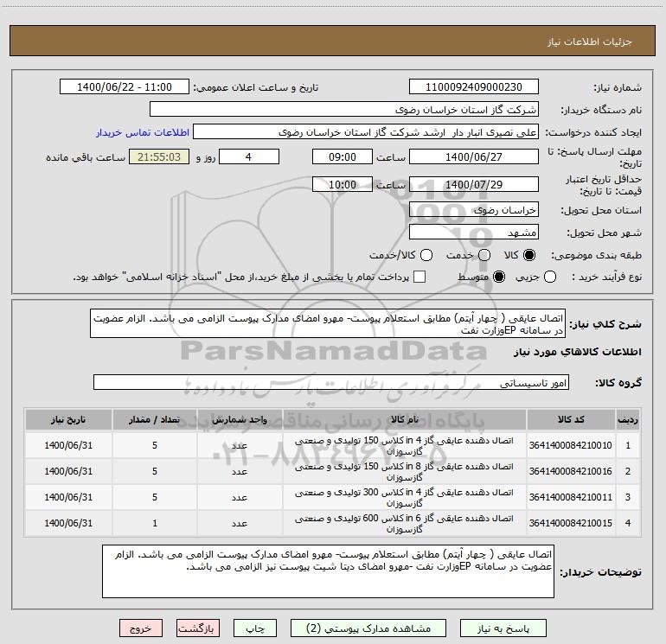Select row with code 364140008421001​5

(333, 524)
